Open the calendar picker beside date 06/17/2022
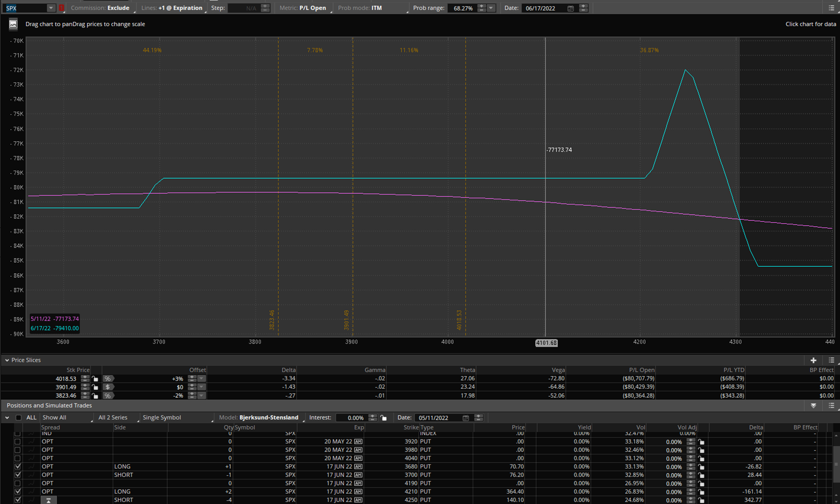This screenshot has height=504, width=840. click(570, 9)
